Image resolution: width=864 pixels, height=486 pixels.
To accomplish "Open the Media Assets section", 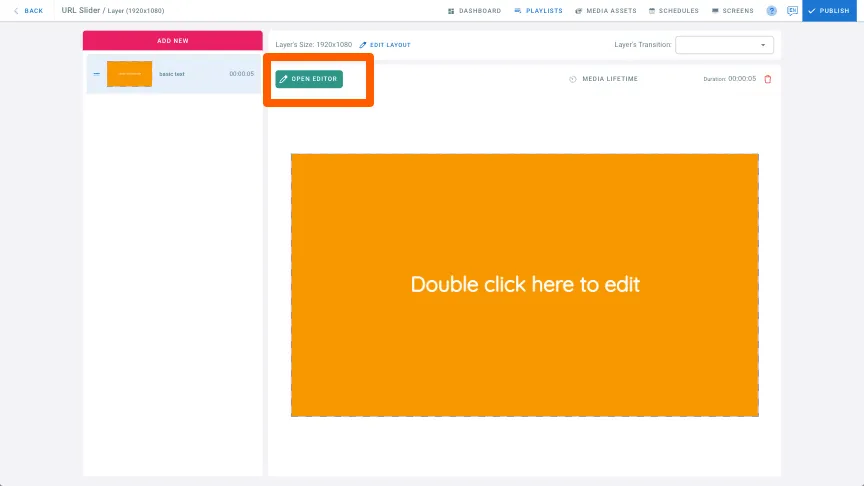I will click(x=607, y=11).
